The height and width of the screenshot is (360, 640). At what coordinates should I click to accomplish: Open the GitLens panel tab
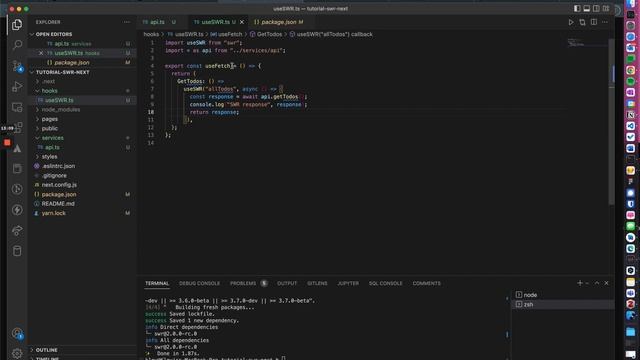pos(317,283)
